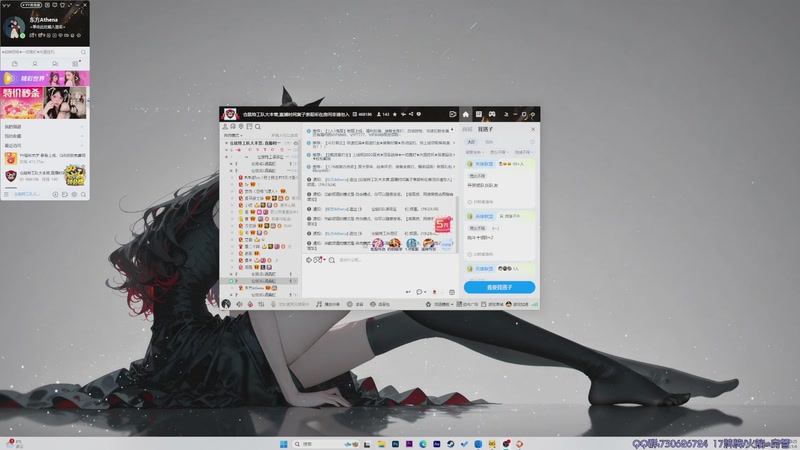Image resolution: width=800 pixels, height=450 pixels.
Task: Open After Effects from the taskbar
Action: click(437, 444)
